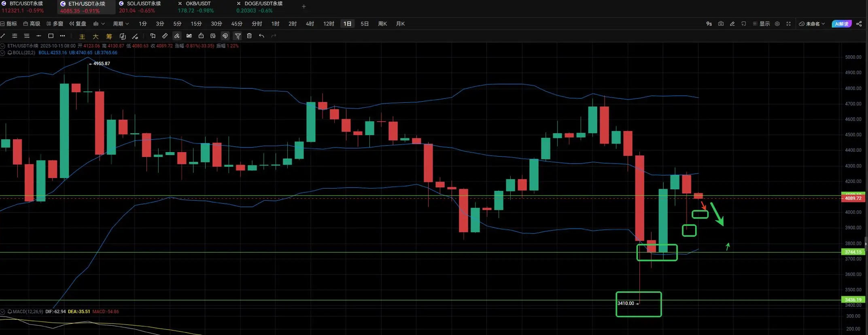The image size is (868, 335).
Task: Select the 月K monthly timeframe
Action: (x=400, y=24)
